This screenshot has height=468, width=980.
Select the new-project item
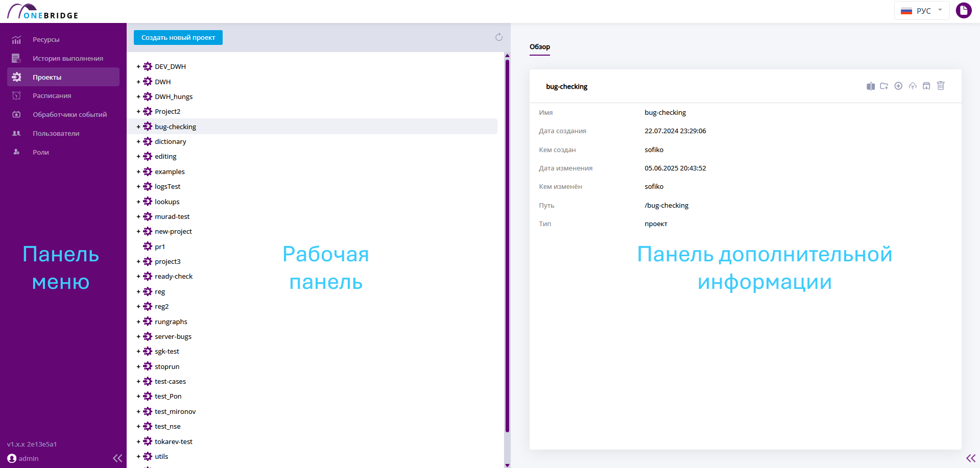[173, 232]
